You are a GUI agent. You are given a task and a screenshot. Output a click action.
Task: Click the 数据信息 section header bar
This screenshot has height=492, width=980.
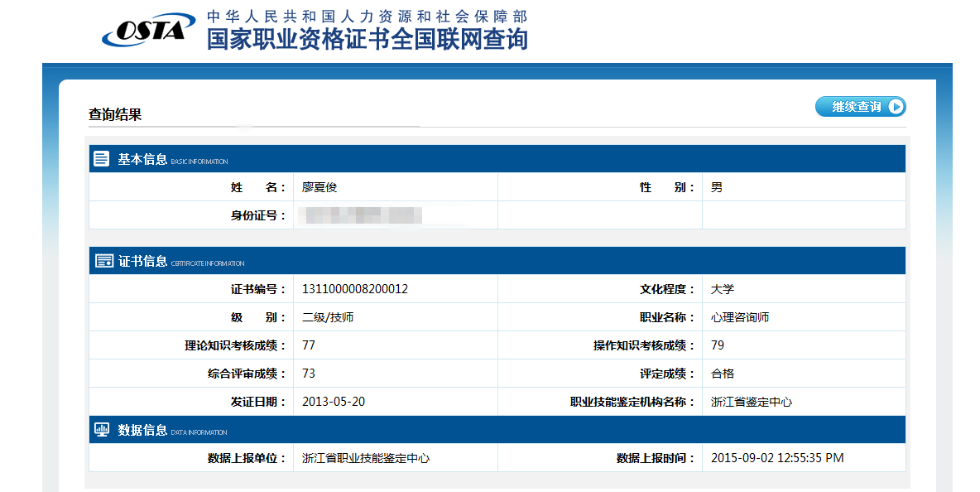[x=497, y=430]
